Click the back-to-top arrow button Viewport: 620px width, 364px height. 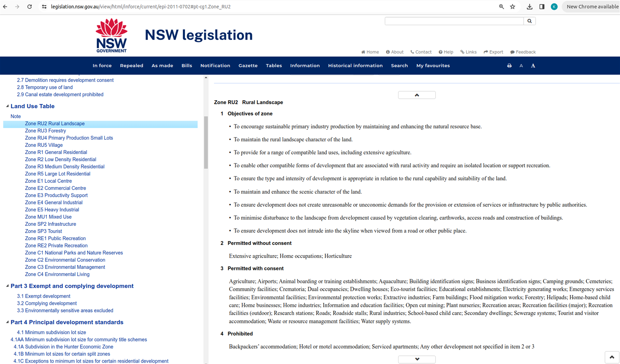tap(612, 357)
